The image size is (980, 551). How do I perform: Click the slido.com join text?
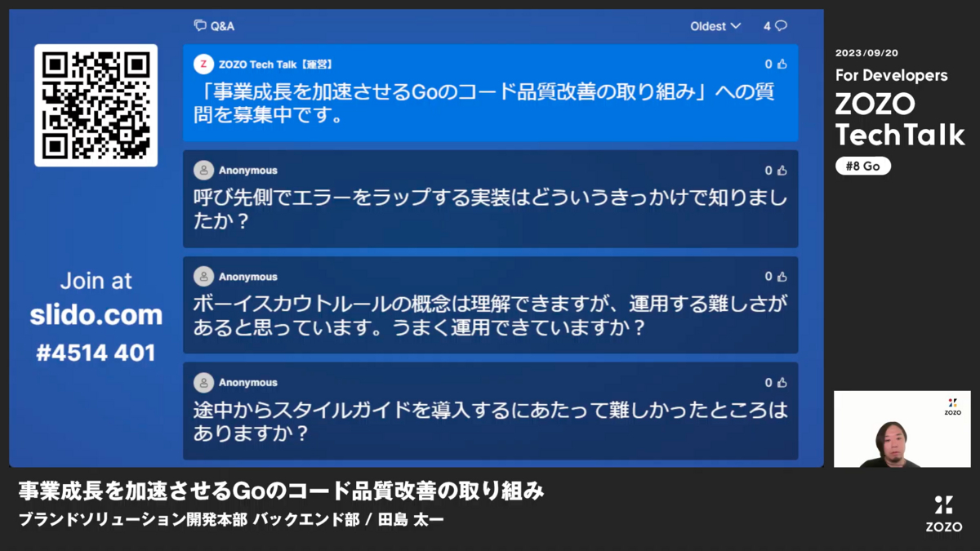[96, 315]
